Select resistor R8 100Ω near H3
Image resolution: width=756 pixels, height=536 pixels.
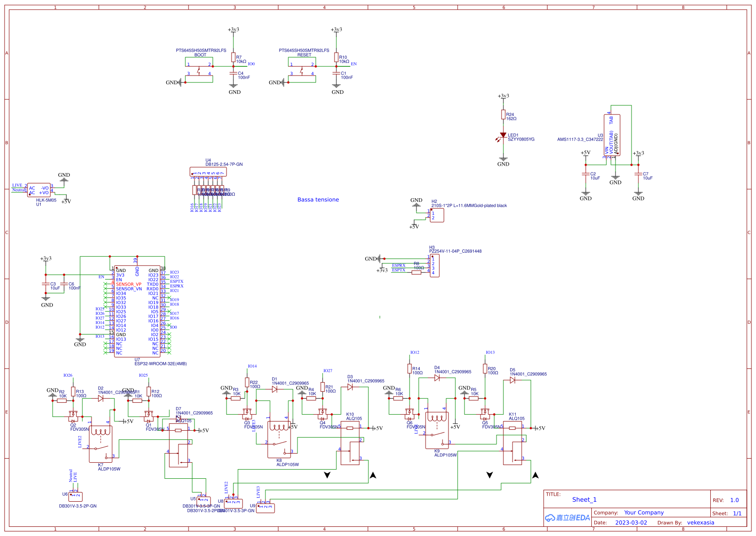[416, 272]
